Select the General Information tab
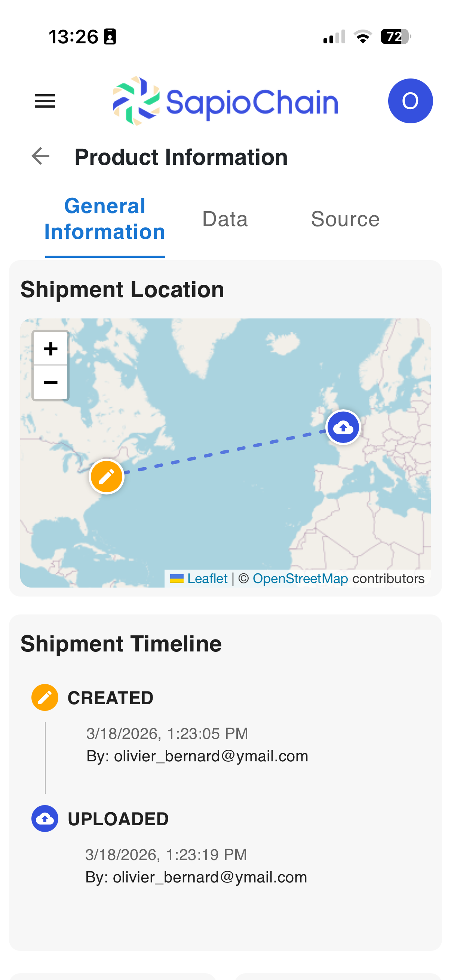 point(105,219)
